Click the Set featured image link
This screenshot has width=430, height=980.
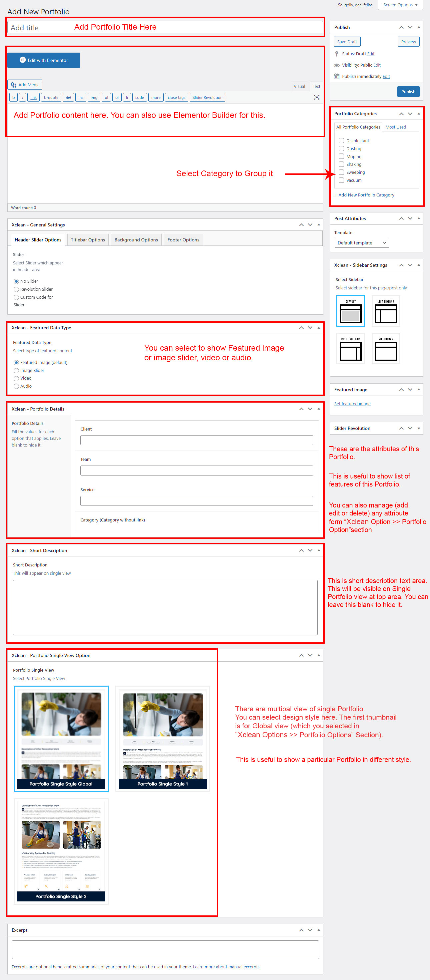pos(352,404)
